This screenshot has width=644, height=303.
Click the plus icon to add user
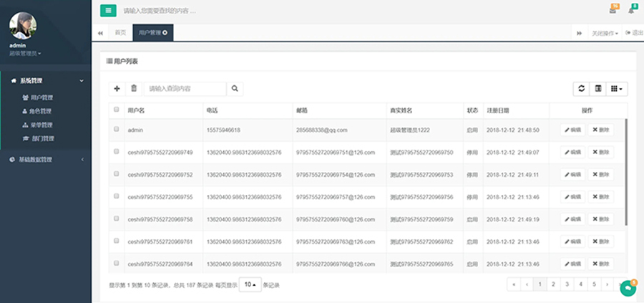(x=117, y=89)
